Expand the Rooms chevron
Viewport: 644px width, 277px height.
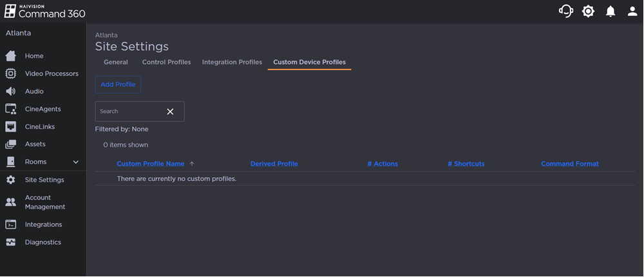pyautogui.click(x=76, y=162)
